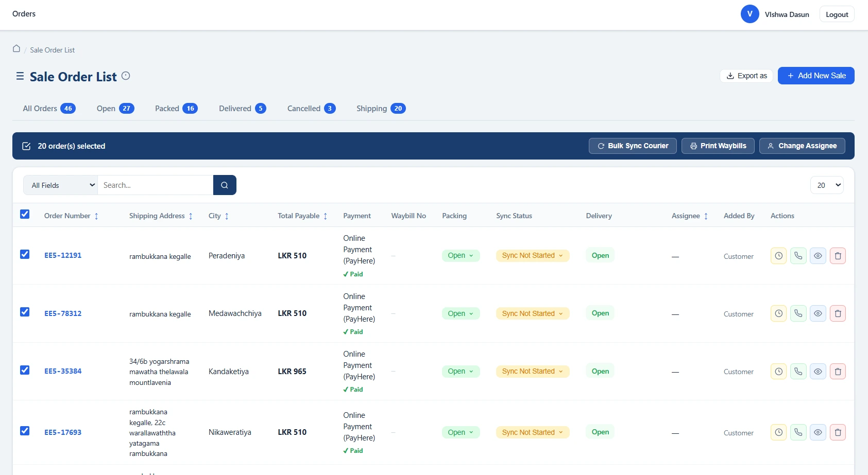Open history clock icon for EE5-12191
The width and height of the screenshot is (868, 475).
click(x=779, y=256)
